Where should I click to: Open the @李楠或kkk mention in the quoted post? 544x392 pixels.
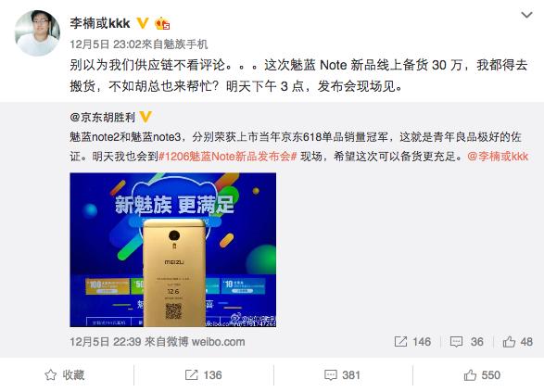(498, 157)
